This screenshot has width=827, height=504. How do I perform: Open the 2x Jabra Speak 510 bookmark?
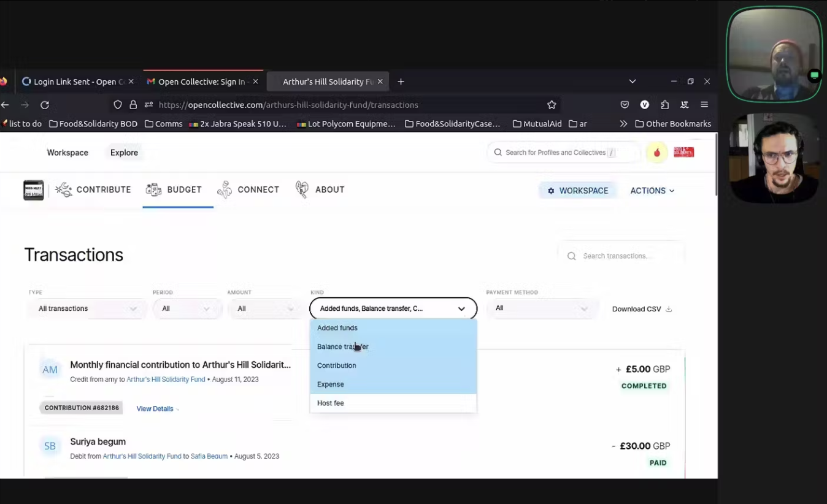[x=237, y=124]
